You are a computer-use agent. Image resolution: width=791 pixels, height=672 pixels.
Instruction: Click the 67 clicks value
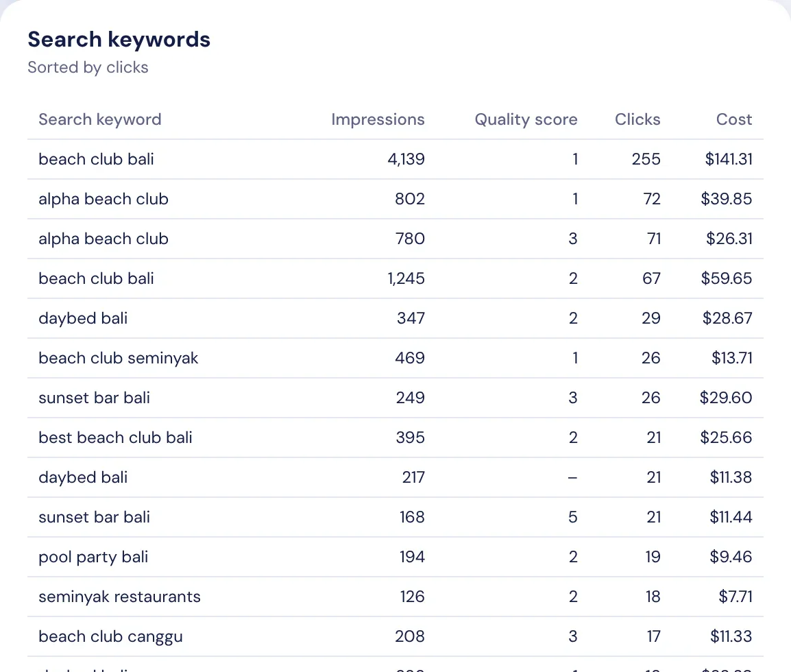651,278
